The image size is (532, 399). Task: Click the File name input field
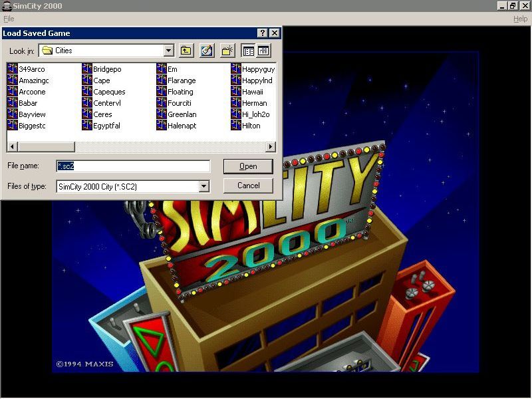(x=134, y=166)
